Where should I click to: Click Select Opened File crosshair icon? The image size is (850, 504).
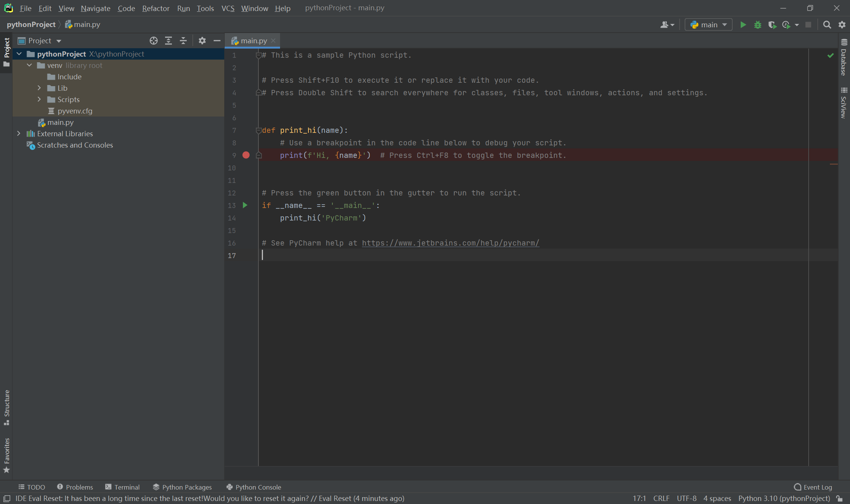coord(153,41)
